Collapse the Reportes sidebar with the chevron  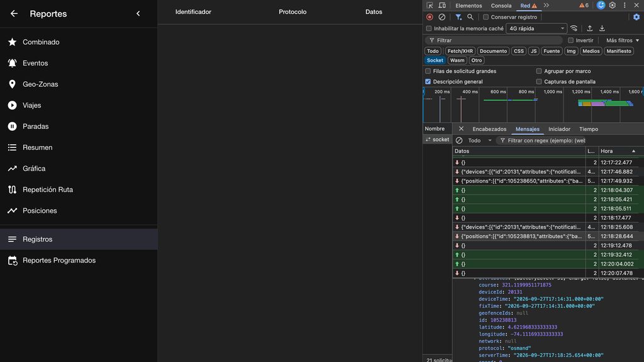point(138,14)
